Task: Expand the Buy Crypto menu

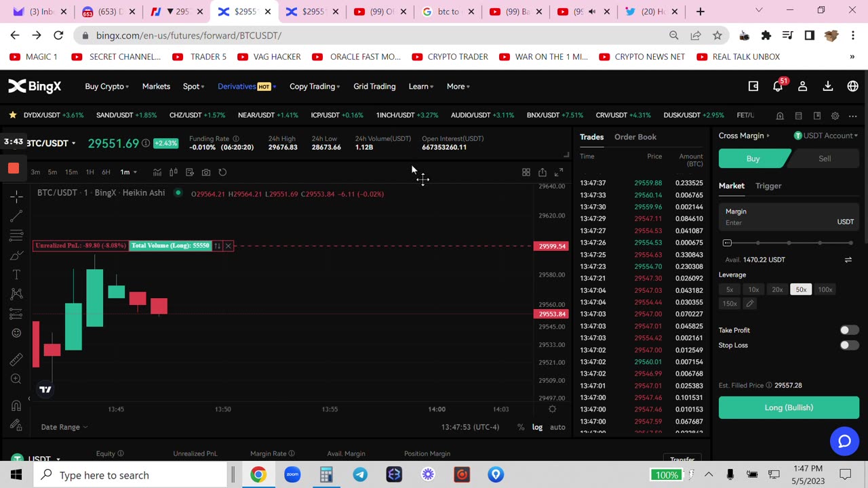Action: click(x=107, y=86)
